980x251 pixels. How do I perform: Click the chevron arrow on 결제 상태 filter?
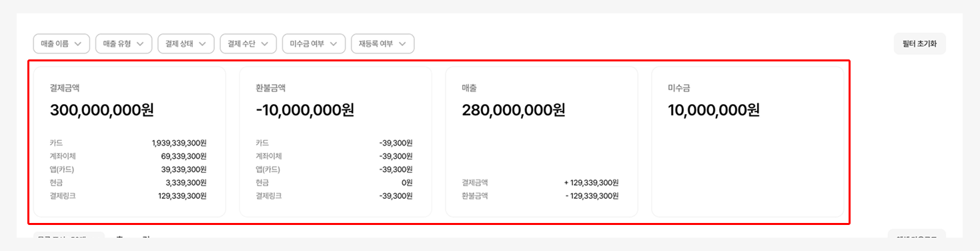tap(203, 44)
